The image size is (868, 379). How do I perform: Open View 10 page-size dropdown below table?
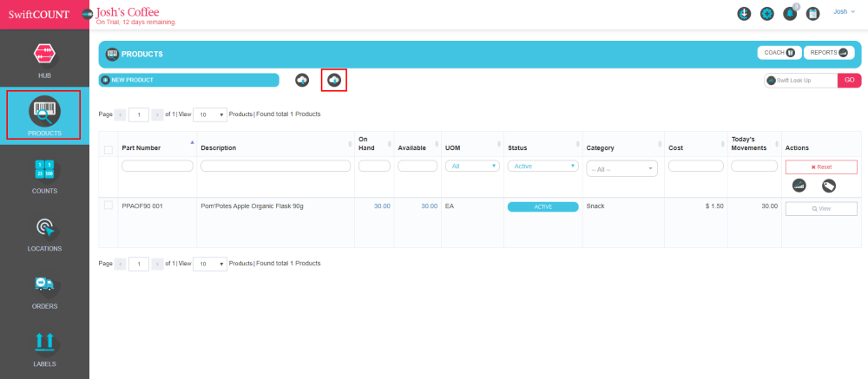210,264
